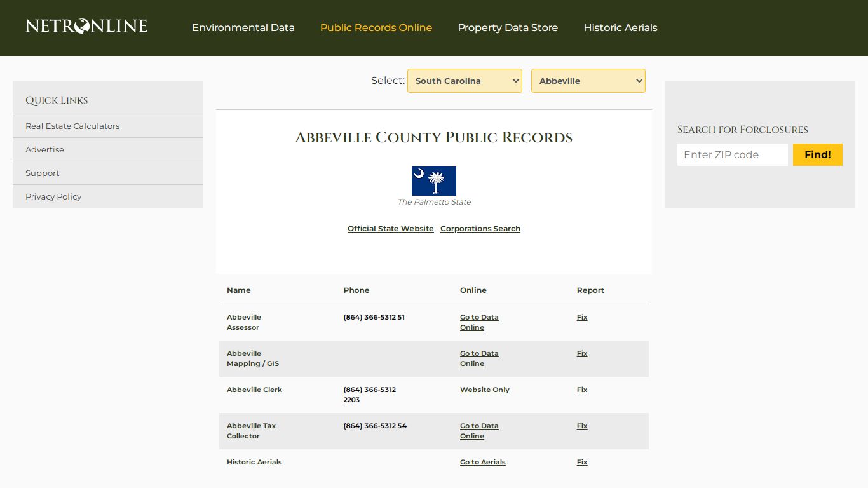Click the Abbeville County Public Records heading
This screenshot has width=868, height=488.
tap(434, 137)
